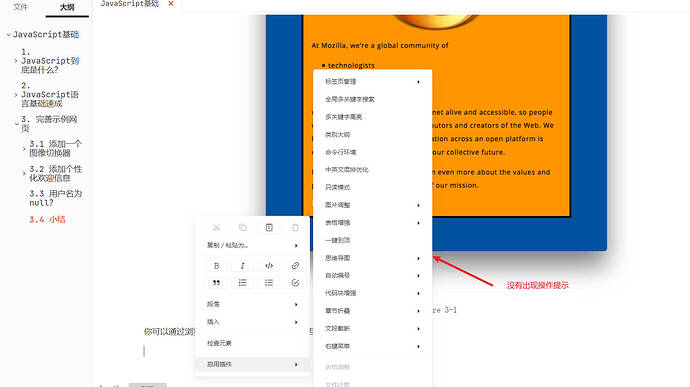Toggle 只读模式 in plugin menu
Image resolution: width=690 pixels, height=387 pixels.
372,187
